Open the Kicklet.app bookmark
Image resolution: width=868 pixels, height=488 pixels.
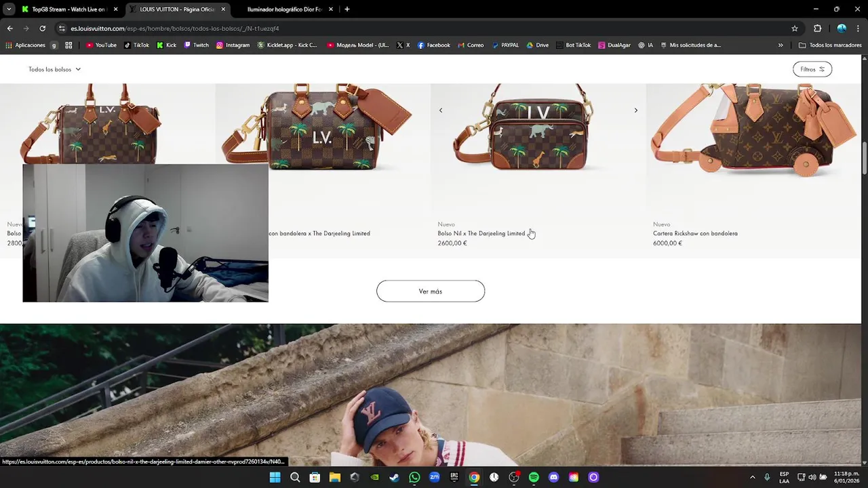coord(287,45)
